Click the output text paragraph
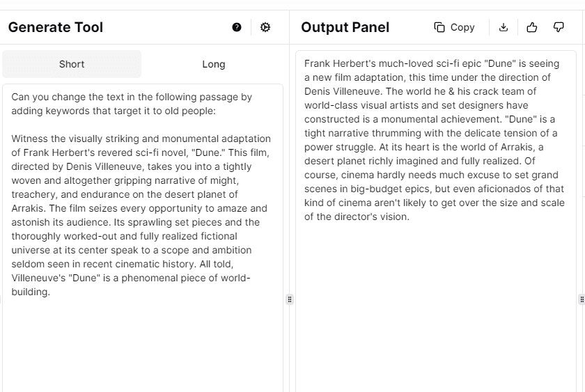The image size is (585, 392). point(434,140)
